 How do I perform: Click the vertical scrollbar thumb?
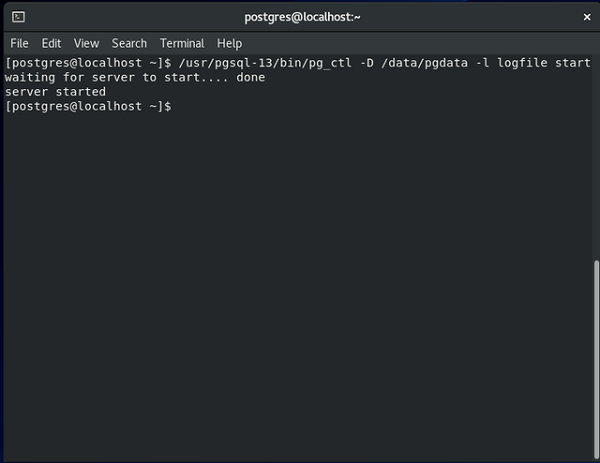click(x=596, y=359)
